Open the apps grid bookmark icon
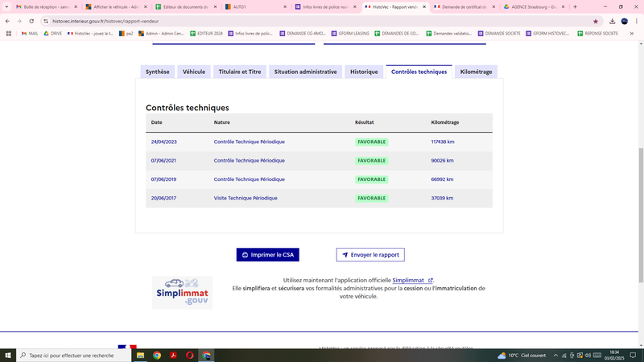Image resolution: width=644 pixels, height=362 pixels. (x=9, y=34)
